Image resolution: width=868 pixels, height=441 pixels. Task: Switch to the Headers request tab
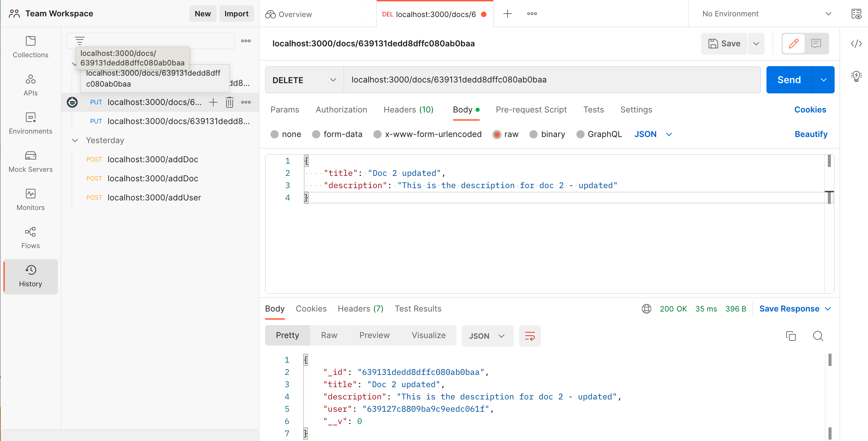pos(408,109)
